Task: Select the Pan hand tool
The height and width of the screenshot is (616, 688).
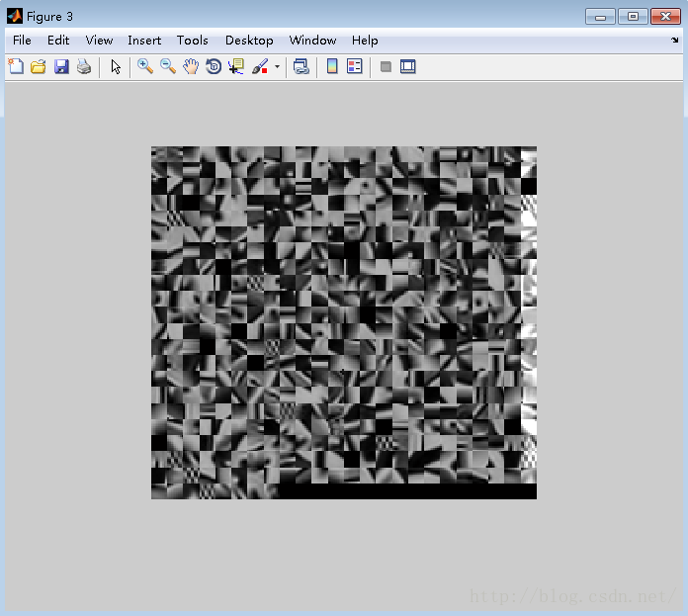Action: pyautogui.click(x=191, y=66)
